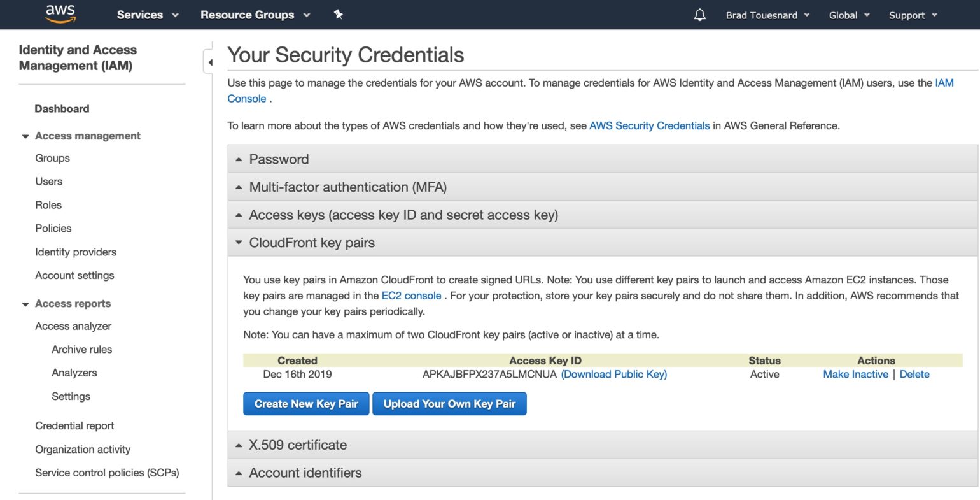Open the Global region dropdown
The image size is (980, 500).
tap(849, 15)
